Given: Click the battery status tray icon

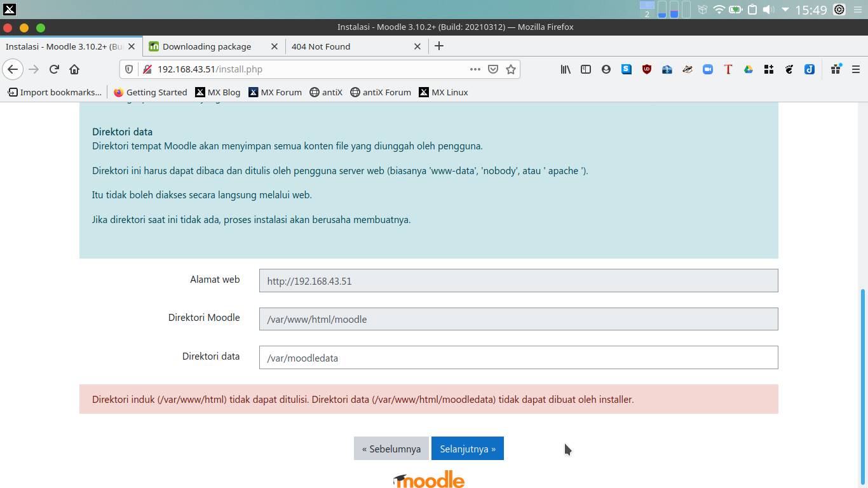Looking at the screenshot, I should coord(735,10).
